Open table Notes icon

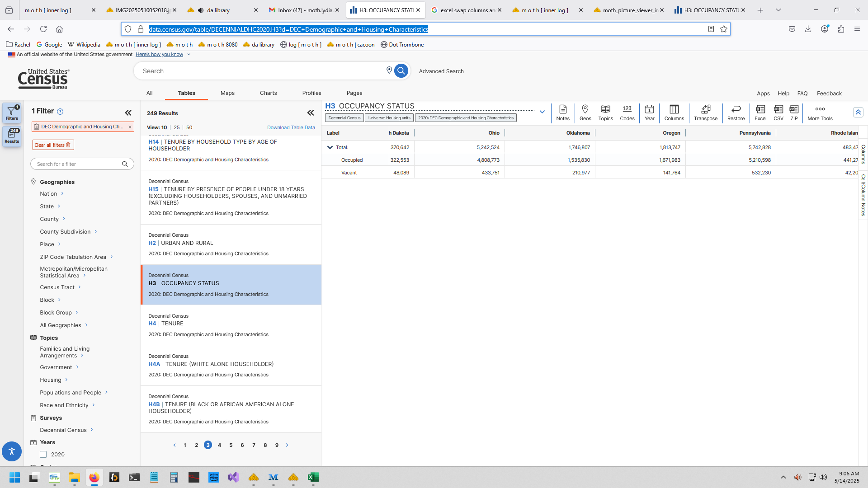pyautogui.click(x=563, y=113)
